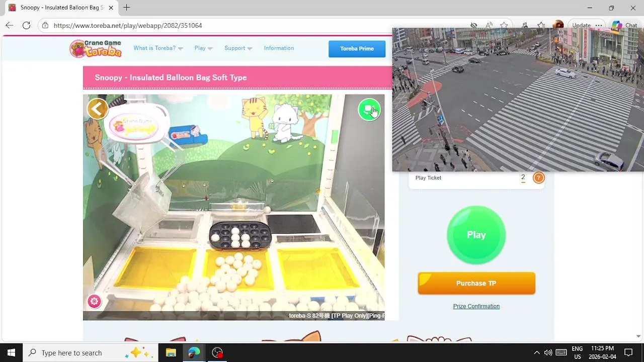The height and width of the screenshot is (362, 644).
Task: Click the Toreba crane game logo
Action: [96, 48]
